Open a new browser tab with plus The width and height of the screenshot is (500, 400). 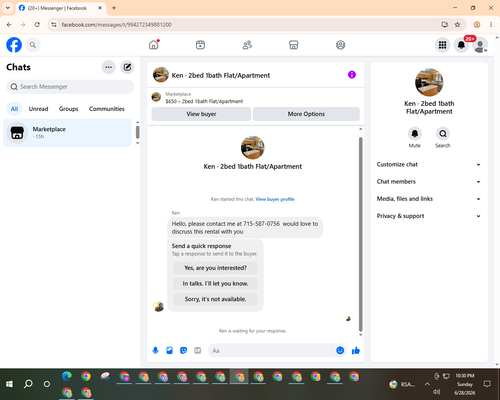[114, 8]
